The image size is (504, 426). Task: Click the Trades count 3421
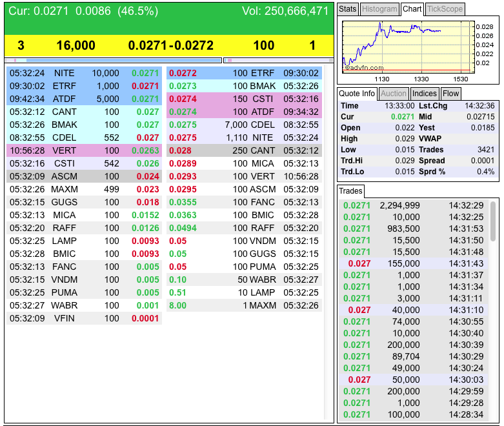point(486,150)
